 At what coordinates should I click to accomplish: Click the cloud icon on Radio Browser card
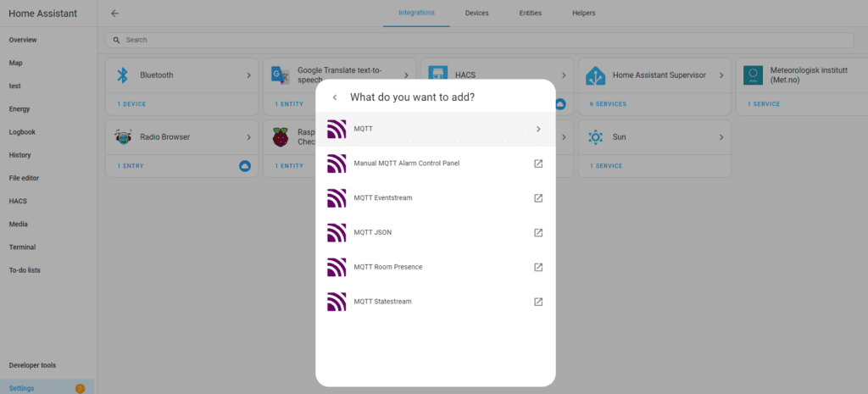245,166
